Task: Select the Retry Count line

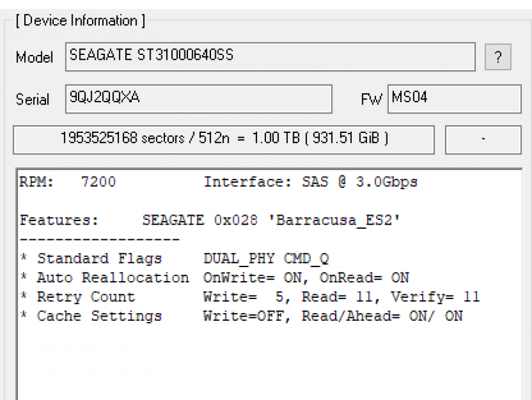Action: pos(249,297)
